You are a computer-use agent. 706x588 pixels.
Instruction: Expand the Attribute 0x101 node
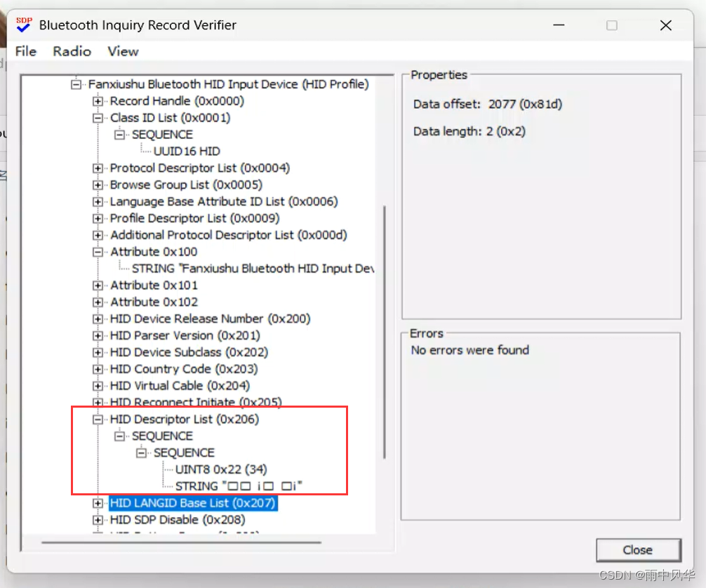(x=98, y=286)
